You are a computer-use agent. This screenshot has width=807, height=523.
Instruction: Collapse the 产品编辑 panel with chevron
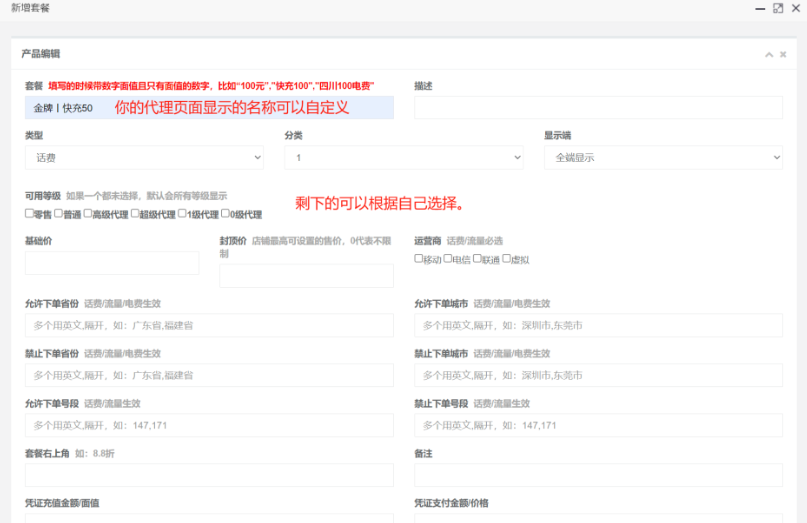[768, 54]
